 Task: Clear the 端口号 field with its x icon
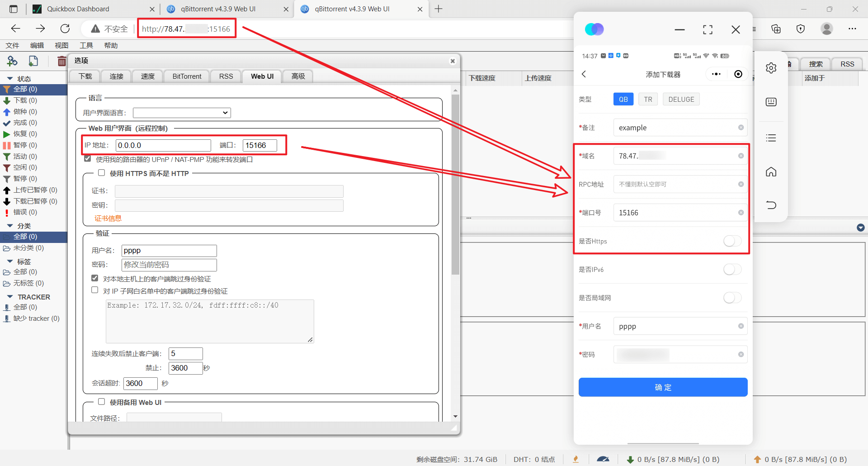click(x=741, y=213)
